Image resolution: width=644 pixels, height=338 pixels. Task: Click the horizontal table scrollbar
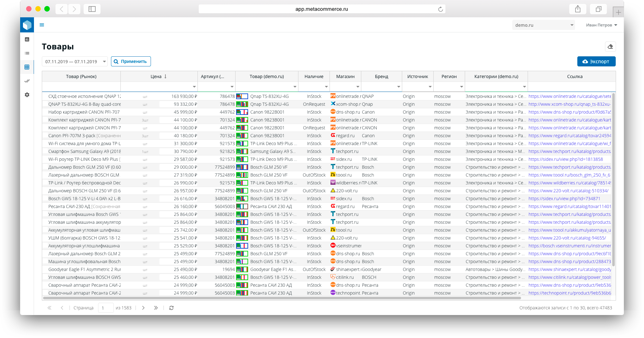pos(282,298)
